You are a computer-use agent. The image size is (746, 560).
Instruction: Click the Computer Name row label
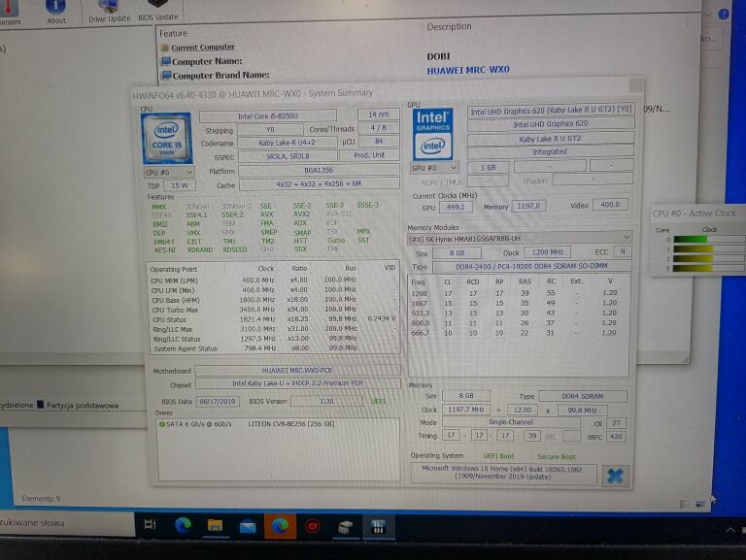207,61
